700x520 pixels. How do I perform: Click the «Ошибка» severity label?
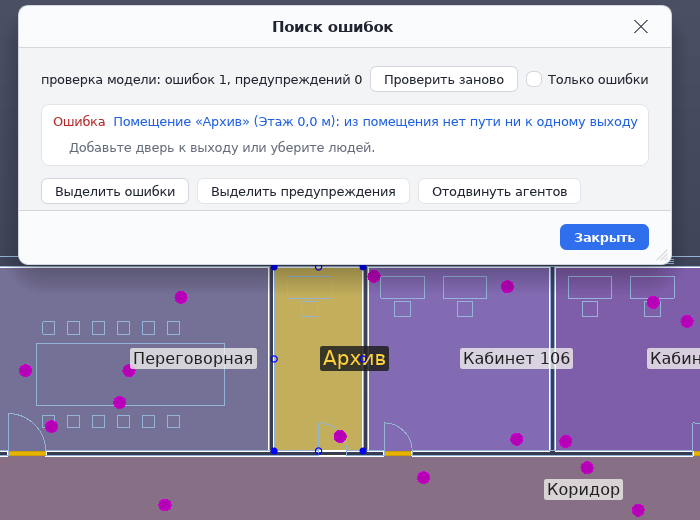click(x=79, y=121)
